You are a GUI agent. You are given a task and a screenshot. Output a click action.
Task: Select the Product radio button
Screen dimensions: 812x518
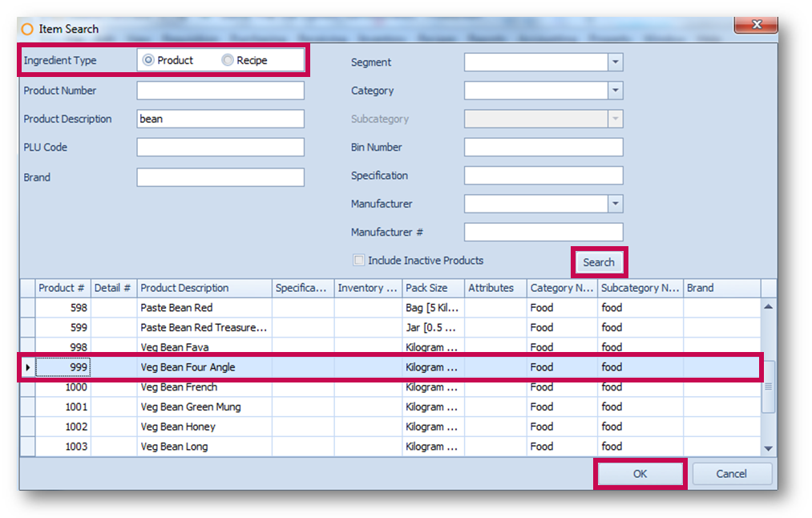click(x=148, y=60)
